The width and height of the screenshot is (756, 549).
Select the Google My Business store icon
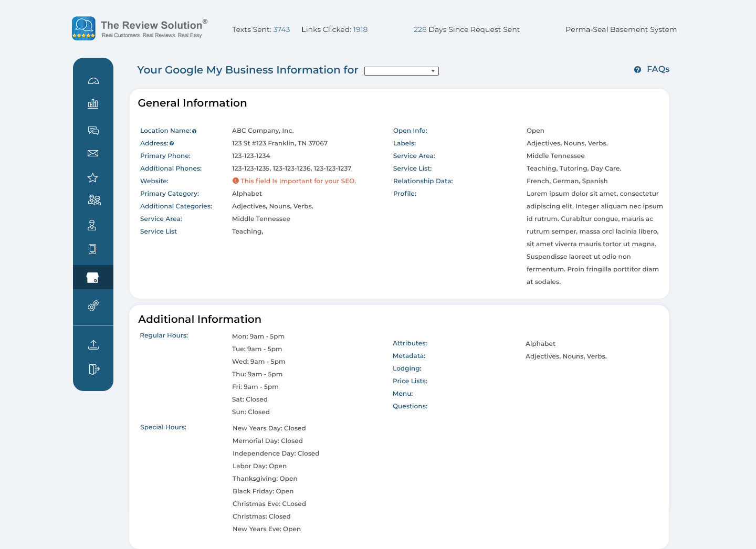[x=93, y=277]
